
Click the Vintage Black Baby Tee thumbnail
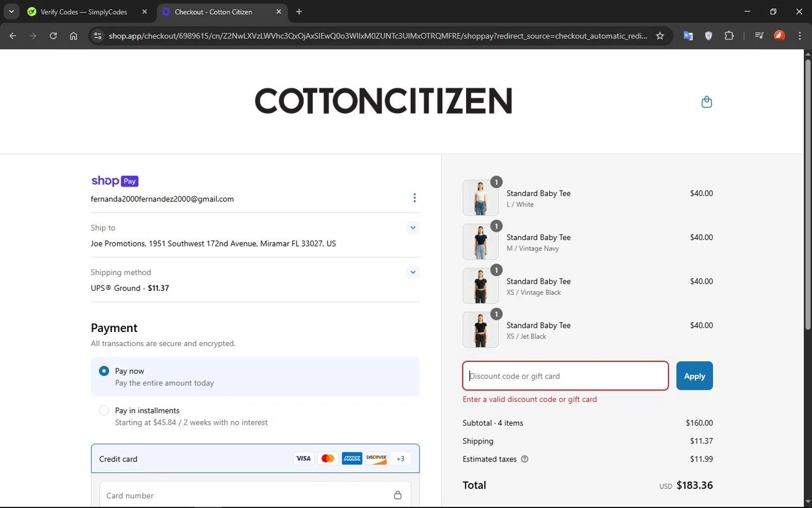point(481,285)
